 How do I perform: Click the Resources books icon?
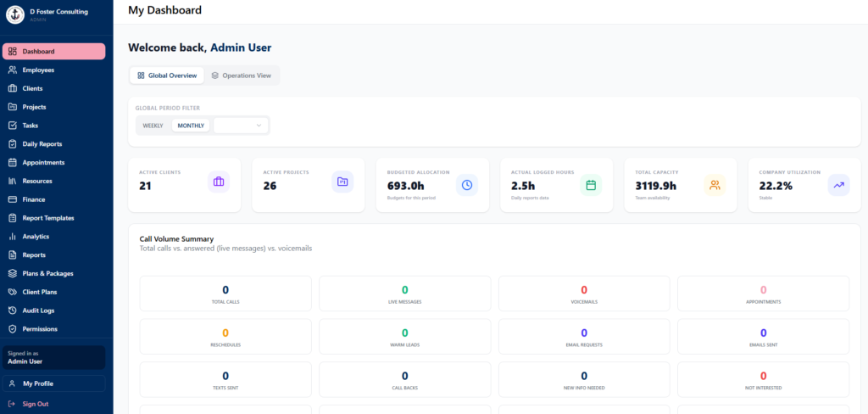coord(12,181)
